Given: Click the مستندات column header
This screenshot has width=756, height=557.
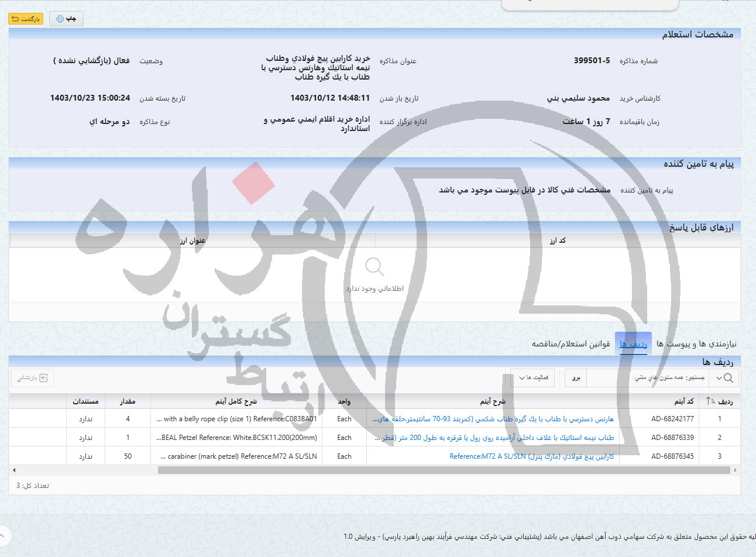Looking at the screenshot, I should [x=85, y=401].
